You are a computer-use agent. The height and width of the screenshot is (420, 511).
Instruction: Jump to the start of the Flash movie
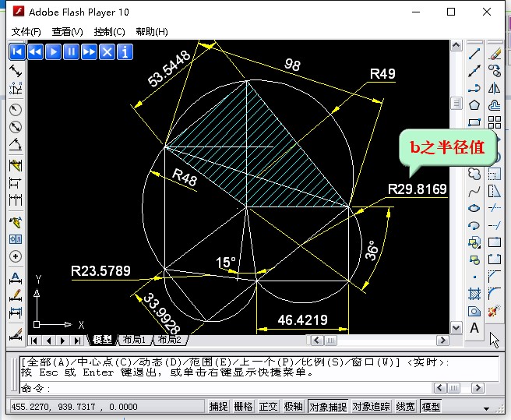point(17,52)
